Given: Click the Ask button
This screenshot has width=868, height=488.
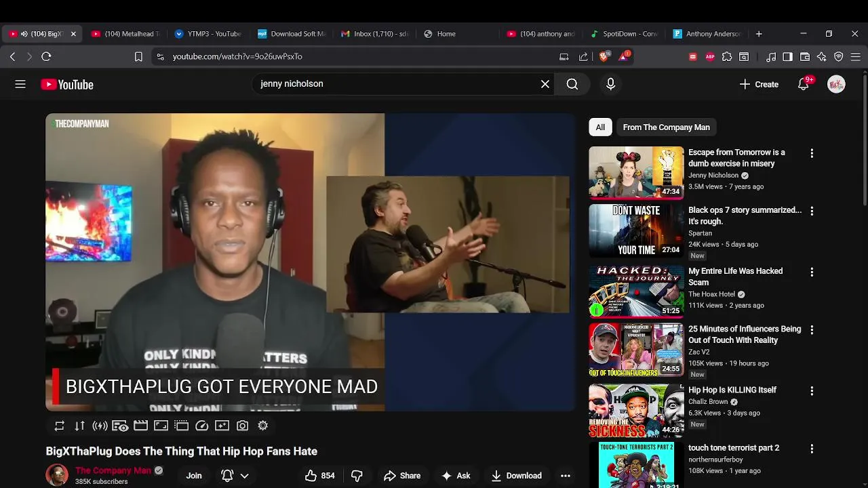Looking at the screenshot, I should point(456,476).
